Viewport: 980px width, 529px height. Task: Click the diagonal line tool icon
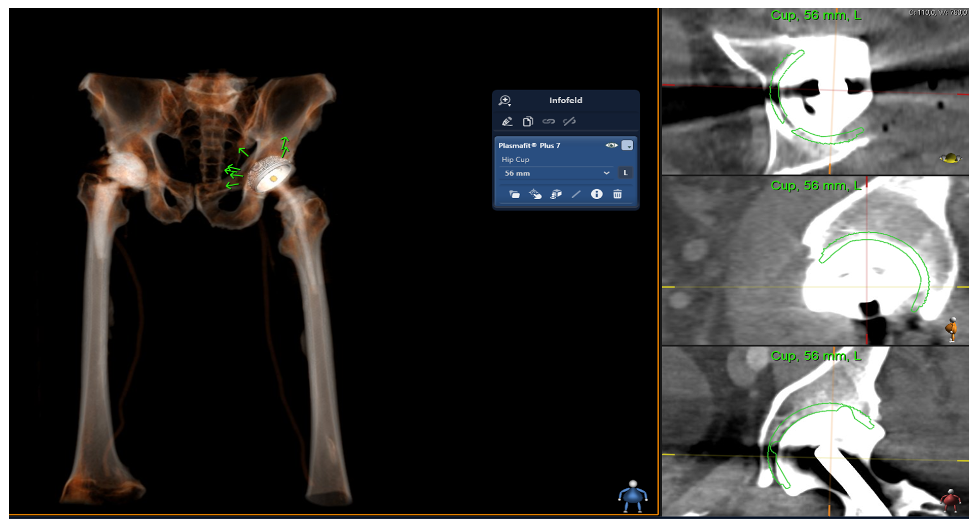(x=576, y=195)
